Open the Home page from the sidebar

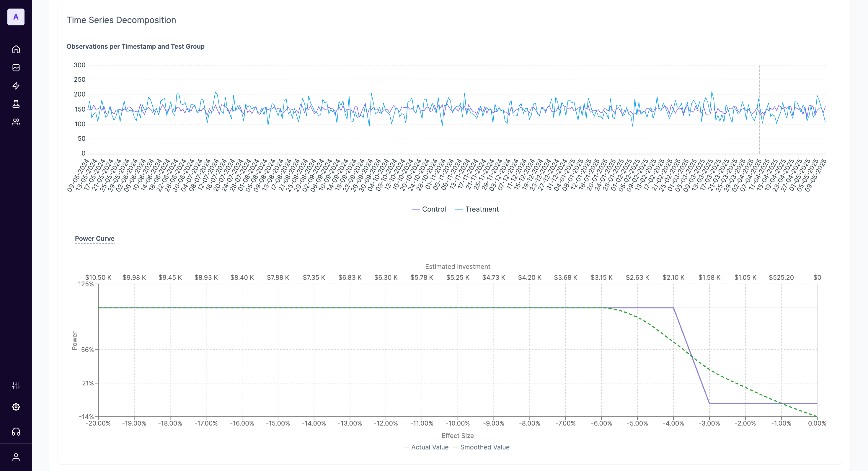click(16, 49)
